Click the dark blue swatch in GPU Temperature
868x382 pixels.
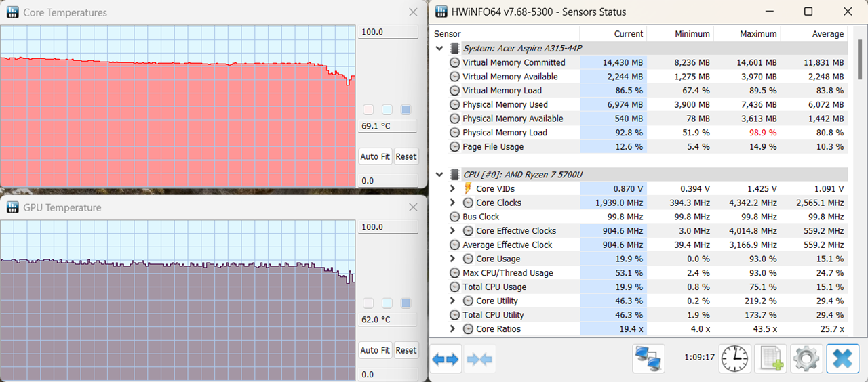point(406,303)
